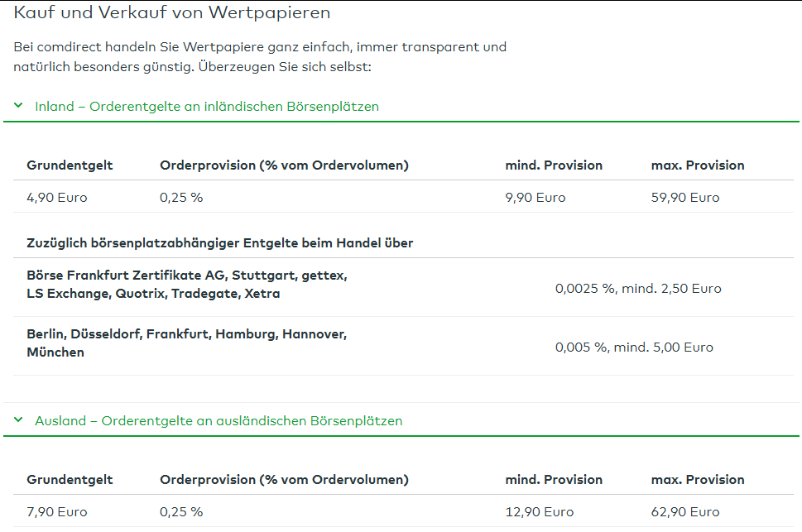Screen dimensions: 802x532
Task: Click the Zuzüglich börsenplatzabhängiger Entgelte subheading
Action: pos(219,243)
